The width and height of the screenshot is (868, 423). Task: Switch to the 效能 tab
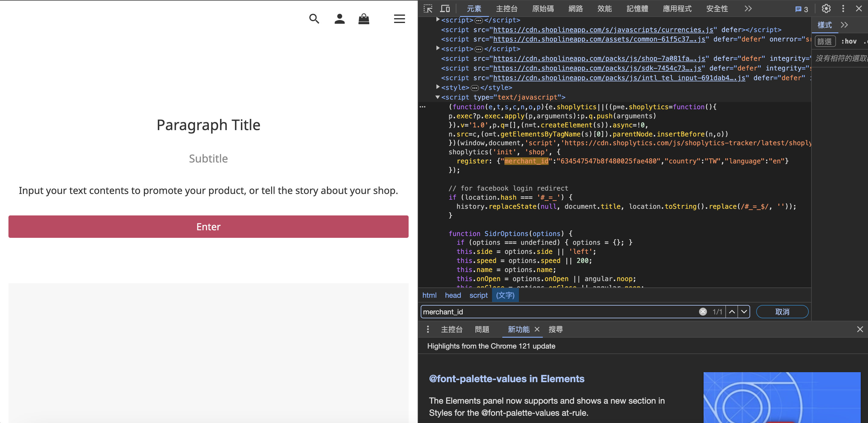pyautogui.click(x=604, y=9)
